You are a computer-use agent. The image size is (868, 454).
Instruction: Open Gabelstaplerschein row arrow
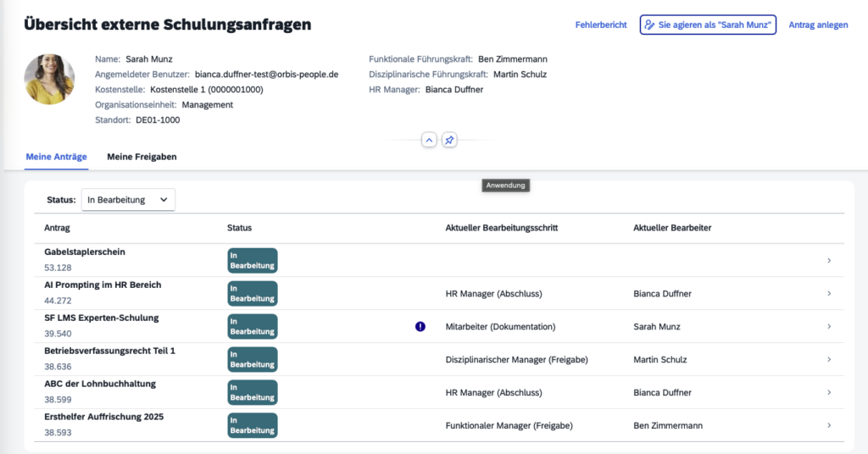pos(828,261)
